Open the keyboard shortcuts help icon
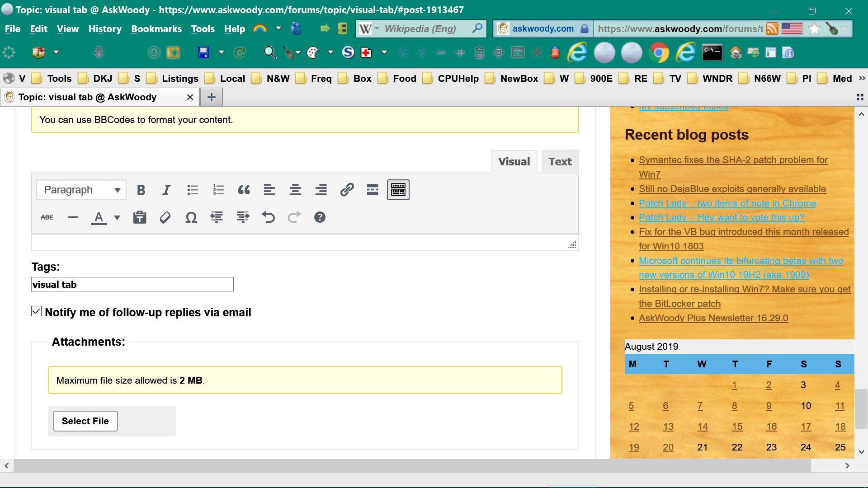This screenshot has height=488, width=868. pyautogui.click(x=320, y=217)
